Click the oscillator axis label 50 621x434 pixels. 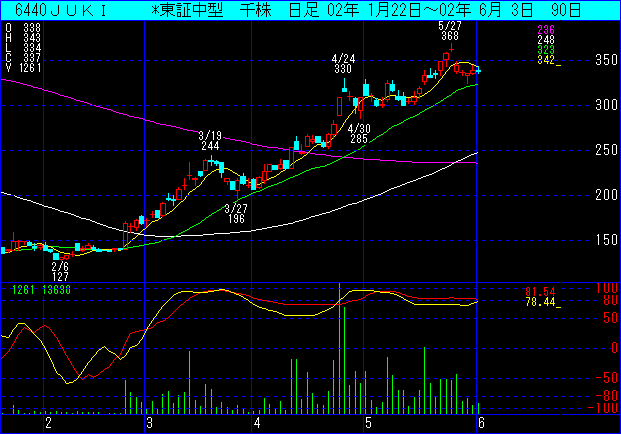610,318
